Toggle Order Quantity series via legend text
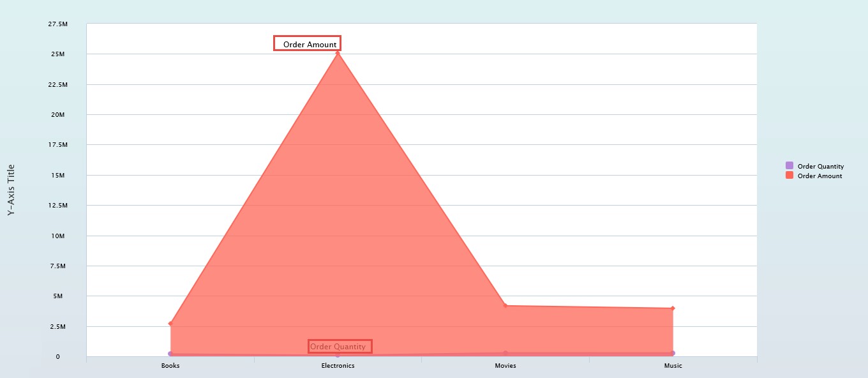Viewport: 868px width, 378px height. [820, 167]
